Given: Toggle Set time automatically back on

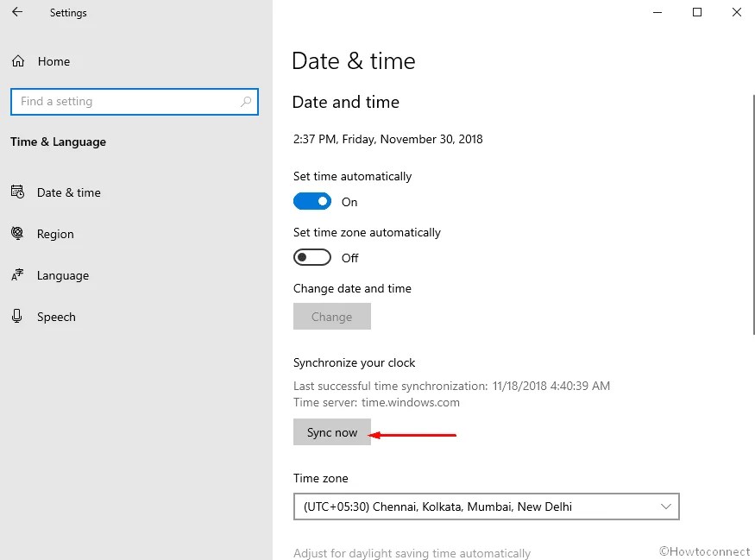Looking at the screenshot, I should (x=312, y=200).
